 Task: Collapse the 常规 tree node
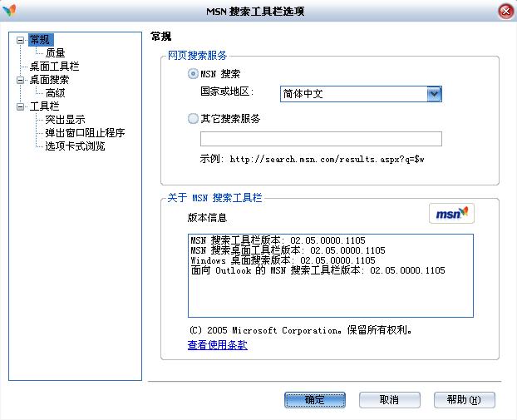[x=21, y=40]
